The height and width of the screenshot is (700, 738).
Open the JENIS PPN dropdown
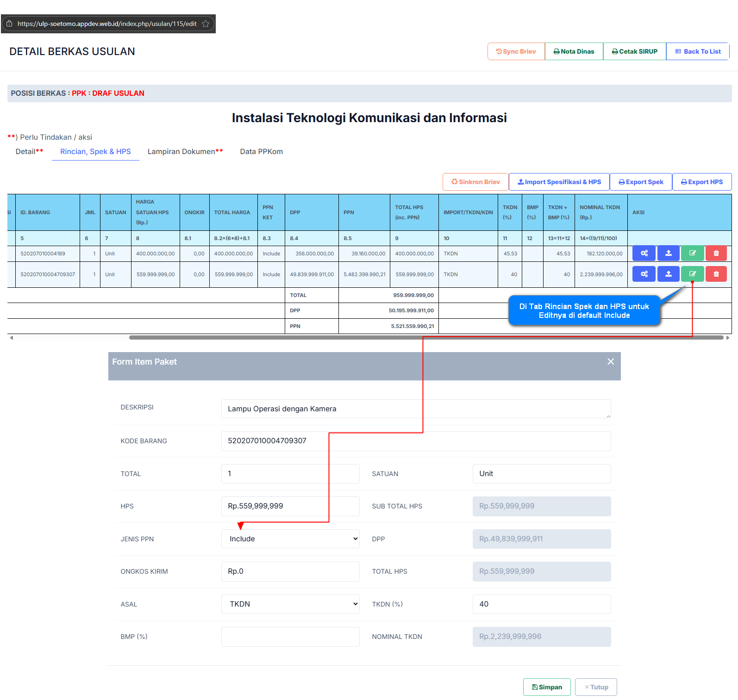[x=290, y=539]
